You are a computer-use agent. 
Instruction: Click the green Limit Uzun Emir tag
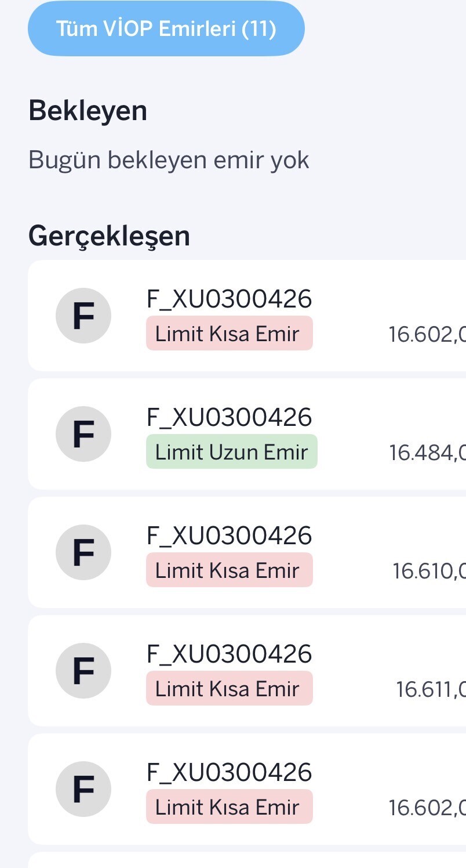(231, 451)
